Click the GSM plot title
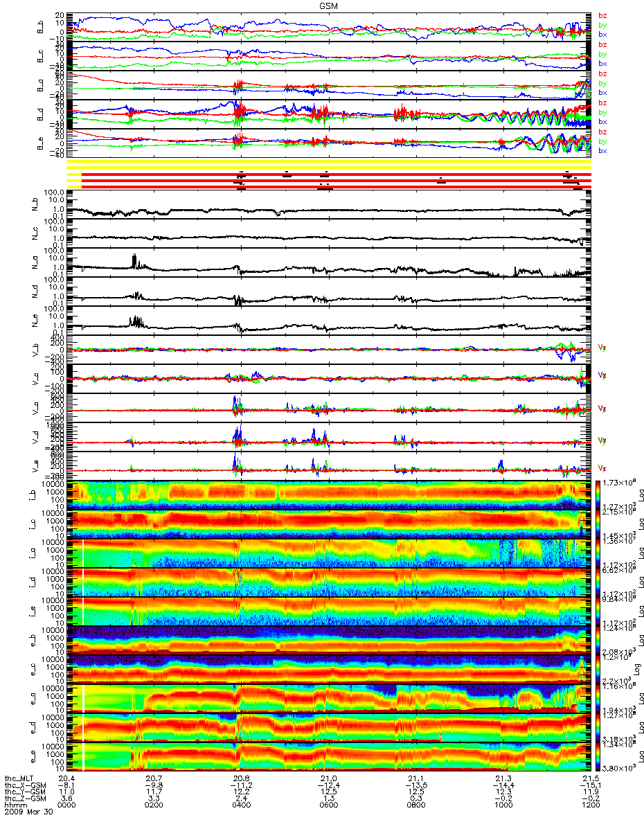The image size is (644, 831). (330, 5)
